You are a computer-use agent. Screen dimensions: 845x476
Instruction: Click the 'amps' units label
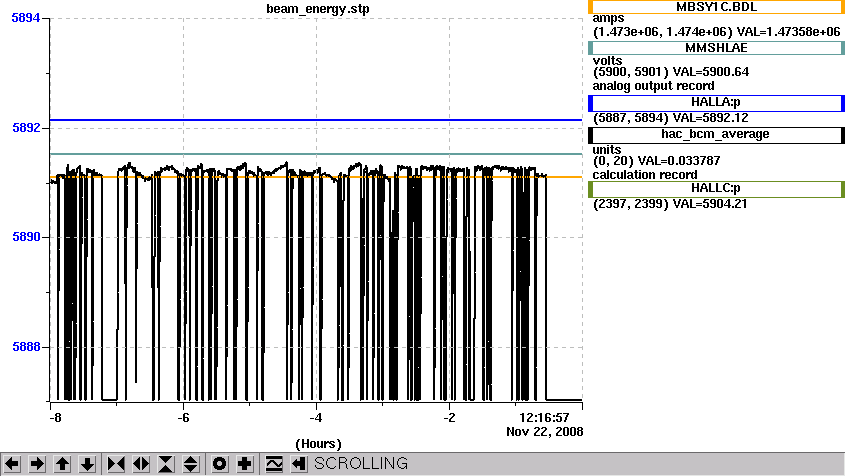tap(608, 18)
